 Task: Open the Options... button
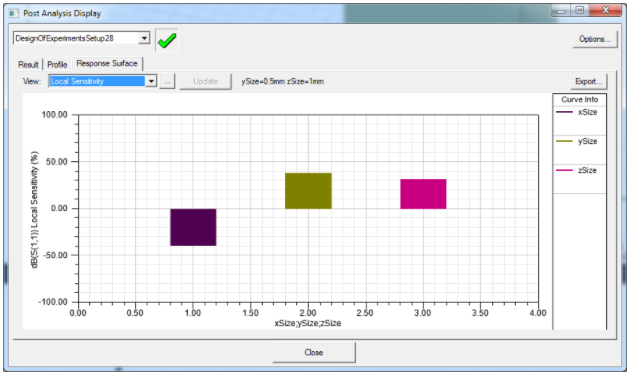point(595,39)
